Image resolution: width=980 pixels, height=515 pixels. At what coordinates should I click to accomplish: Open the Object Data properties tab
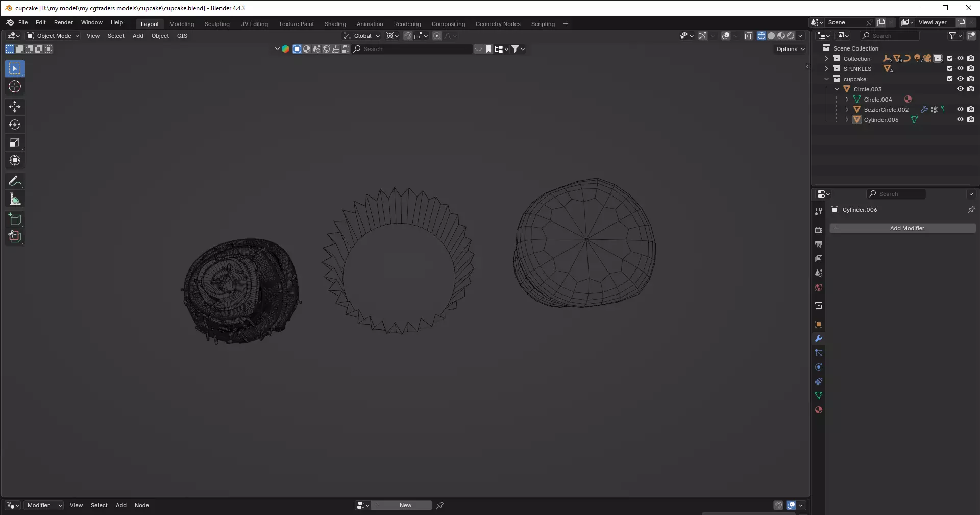[x=819, y=396]
